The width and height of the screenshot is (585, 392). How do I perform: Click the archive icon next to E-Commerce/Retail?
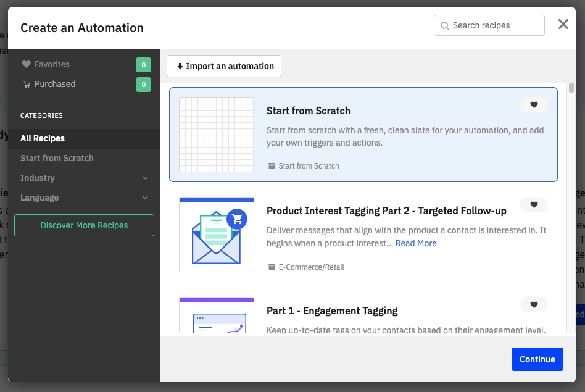click(272, 267)
